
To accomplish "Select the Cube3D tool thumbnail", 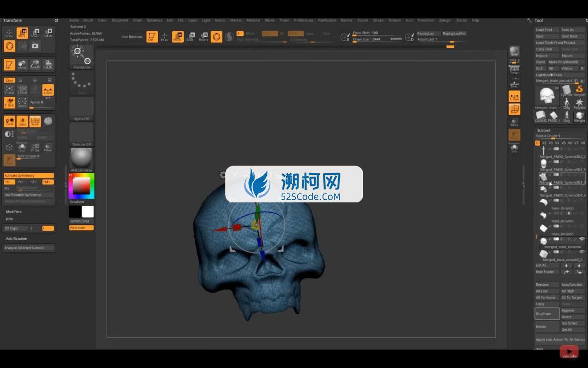I will click(541, 116).
